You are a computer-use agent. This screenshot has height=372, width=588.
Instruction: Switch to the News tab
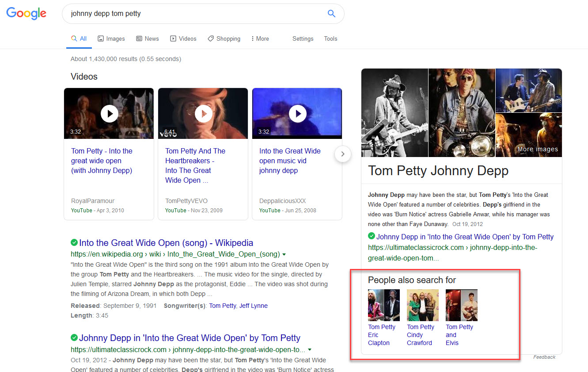click(x=148, y=39)
